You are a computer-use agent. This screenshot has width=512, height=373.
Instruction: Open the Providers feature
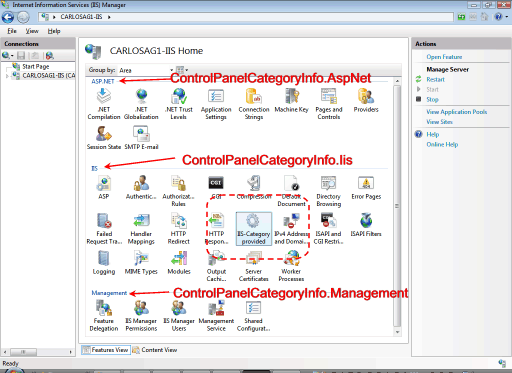[366, 100]
